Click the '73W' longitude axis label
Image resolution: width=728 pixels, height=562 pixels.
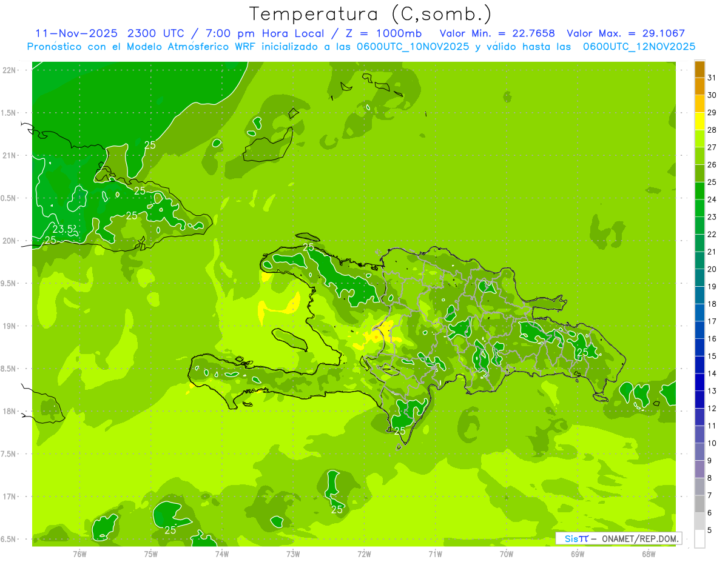pos(293,554)
